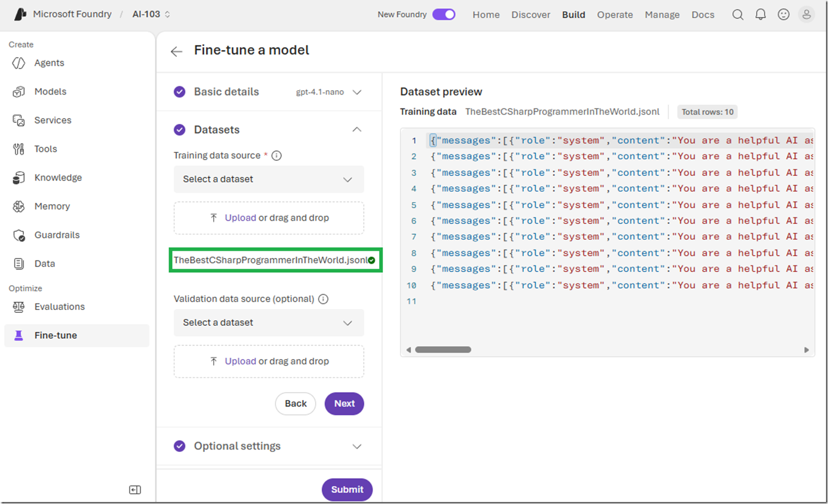Collapse the sidebar with the panel icon
The image size is (828, 504).
(135, 490)
